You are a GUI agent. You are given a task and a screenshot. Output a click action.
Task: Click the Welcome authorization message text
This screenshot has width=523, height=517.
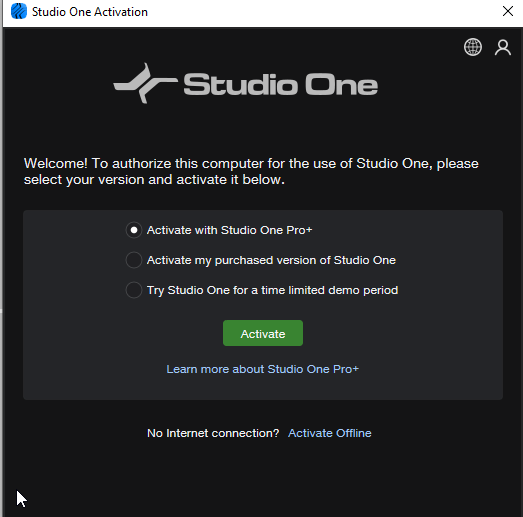[251, 171]
